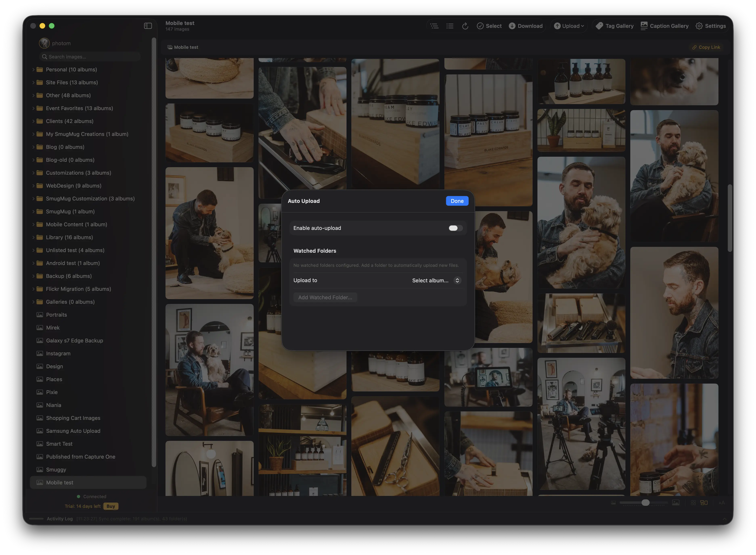Click the Done button
The height and width of the screenshot is (555, 756).
pyautogui.click(x=457, y=201)
